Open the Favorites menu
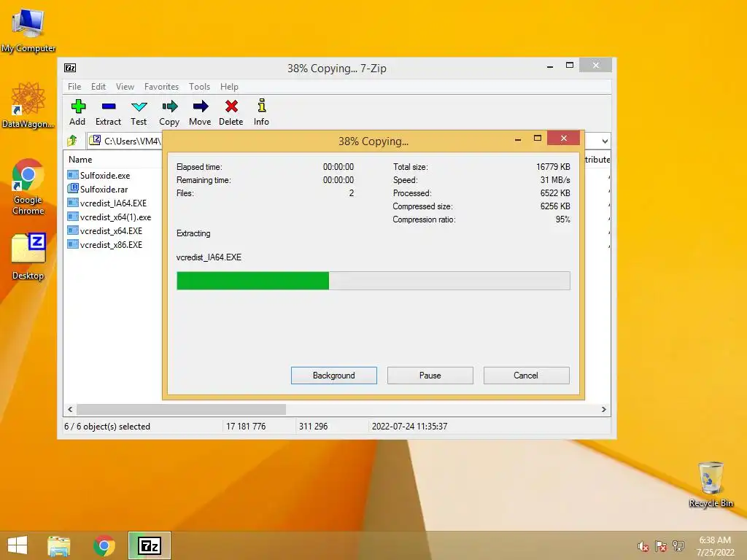This screenshot has height=560, width=747. point(161,87)
